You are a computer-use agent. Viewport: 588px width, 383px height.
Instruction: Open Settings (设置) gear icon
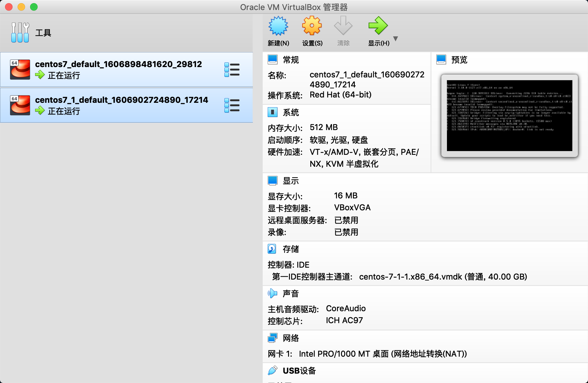(x=312, y=26)
